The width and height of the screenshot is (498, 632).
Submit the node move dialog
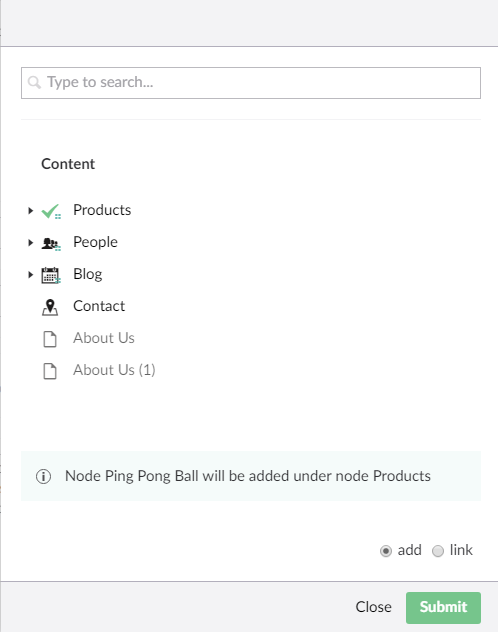[x=443, y=607]
